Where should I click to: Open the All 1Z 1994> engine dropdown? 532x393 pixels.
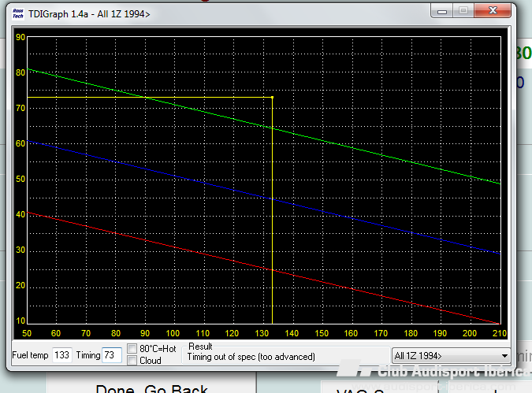tap(451, 356)
